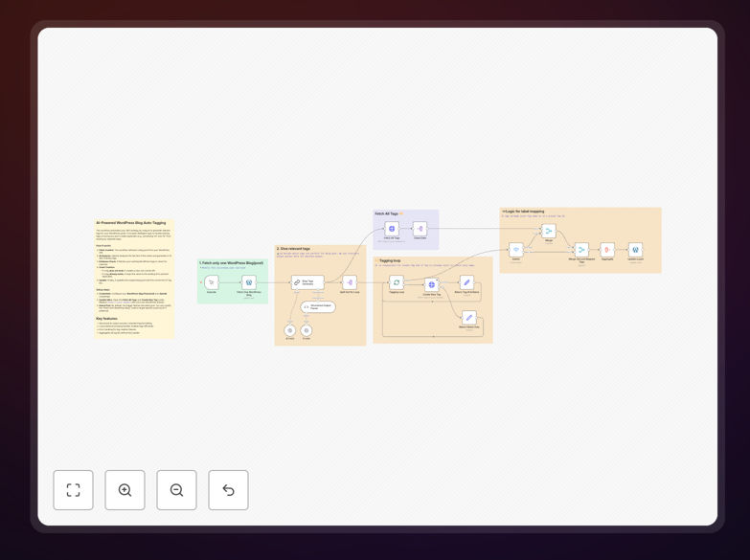Click the 'Fetch only one WordPress Blog(post)' sticky note
750x560 pixels.
tap(233, 281)
